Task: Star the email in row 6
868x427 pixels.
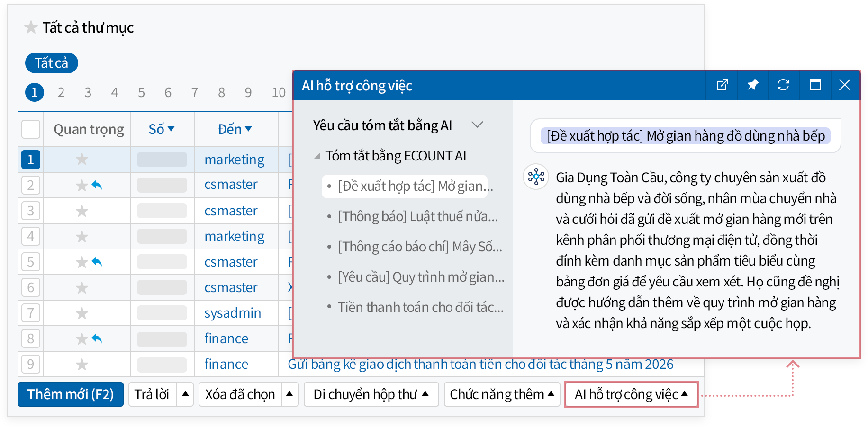Action: click(x=82, y=287)
